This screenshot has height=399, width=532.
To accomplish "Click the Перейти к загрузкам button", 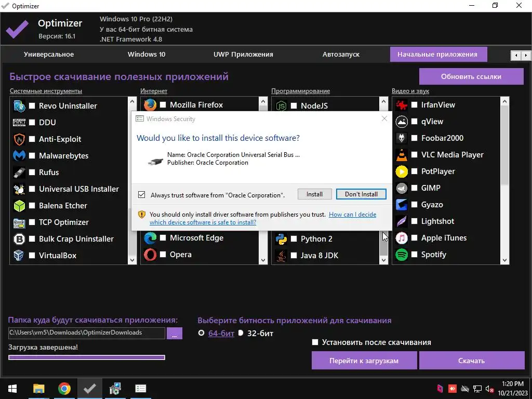I will coord(364,361).
